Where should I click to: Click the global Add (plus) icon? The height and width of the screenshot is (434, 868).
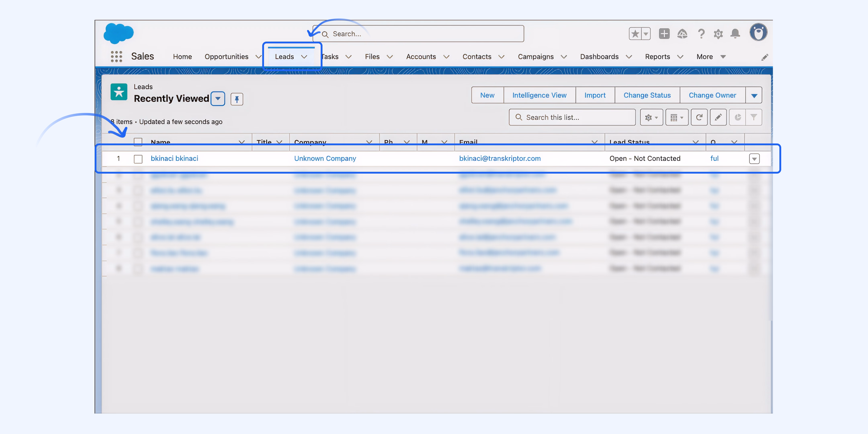click(x=664, y=34)
